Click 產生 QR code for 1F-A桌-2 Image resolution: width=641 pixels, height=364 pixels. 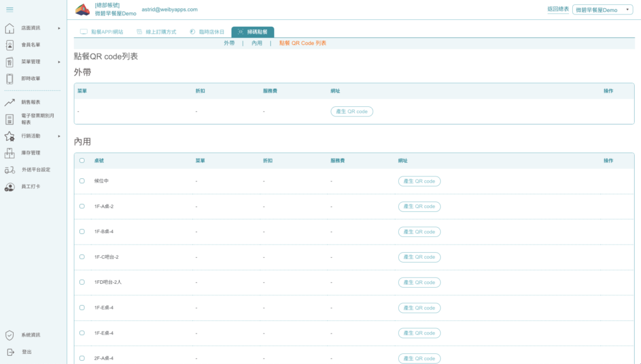pyautogui.click(x=419, y=207)
